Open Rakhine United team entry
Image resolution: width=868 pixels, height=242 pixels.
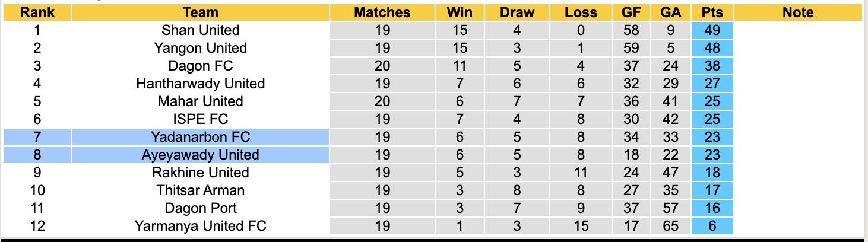(x=201, y=173)
